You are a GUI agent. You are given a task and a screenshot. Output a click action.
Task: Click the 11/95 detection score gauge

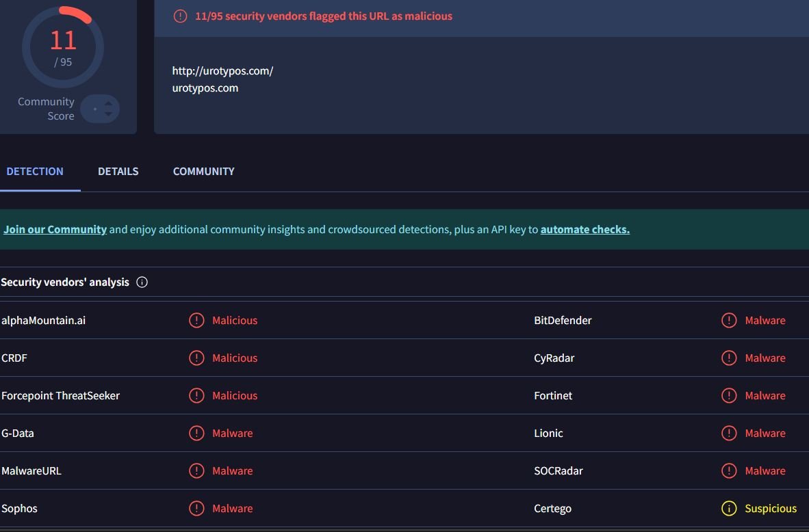pos(63,47)
